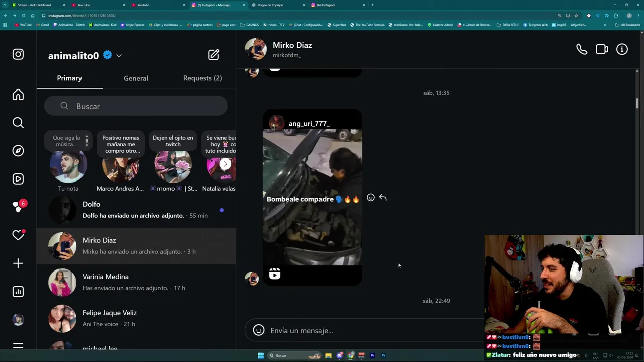Image resolution: width=644 pixels, height=362 pixels.
Task: Compose a new message with pencil icon
Action: pos(214,55)
